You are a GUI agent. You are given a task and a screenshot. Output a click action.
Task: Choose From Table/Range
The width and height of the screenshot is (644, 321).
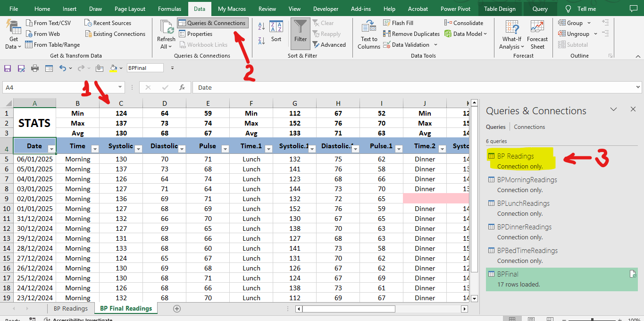(52, 44)
